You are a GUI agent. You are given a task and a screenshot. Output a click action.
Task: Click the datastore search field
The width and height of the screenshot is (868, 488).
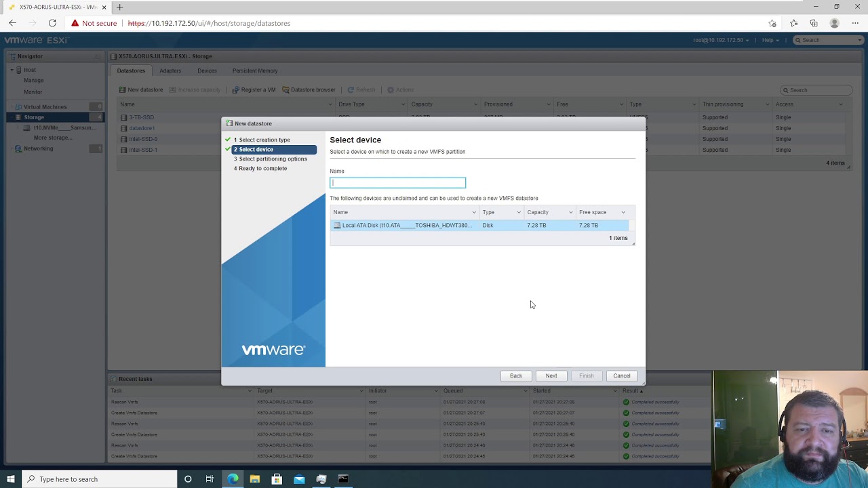(816, 89)
